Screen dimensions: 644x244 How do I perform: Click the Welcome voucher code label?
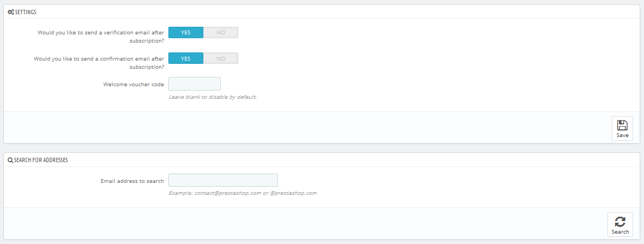[133, 85]
